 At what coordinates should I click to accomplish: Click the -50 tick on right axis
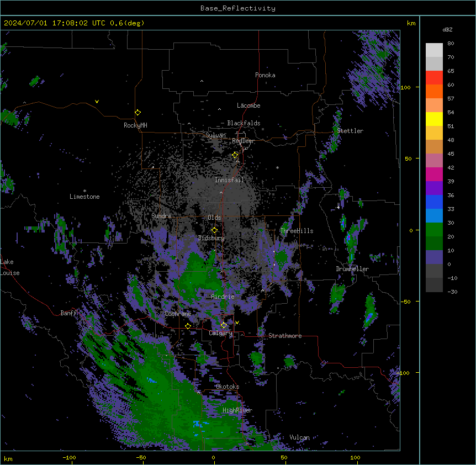[x=405, y=302]
